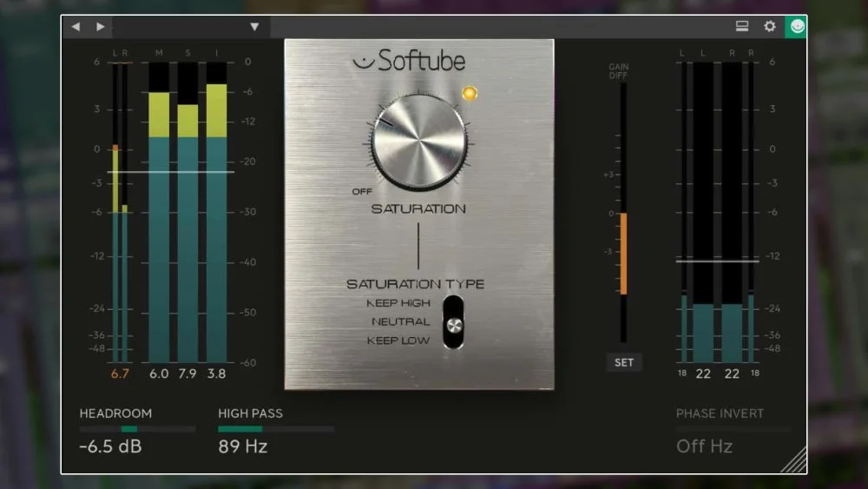The height and width of the screenshot is (489, 868).
Task: Go to previous preset with left arrow
Action: pyautogui.click(x=76, y=27)
